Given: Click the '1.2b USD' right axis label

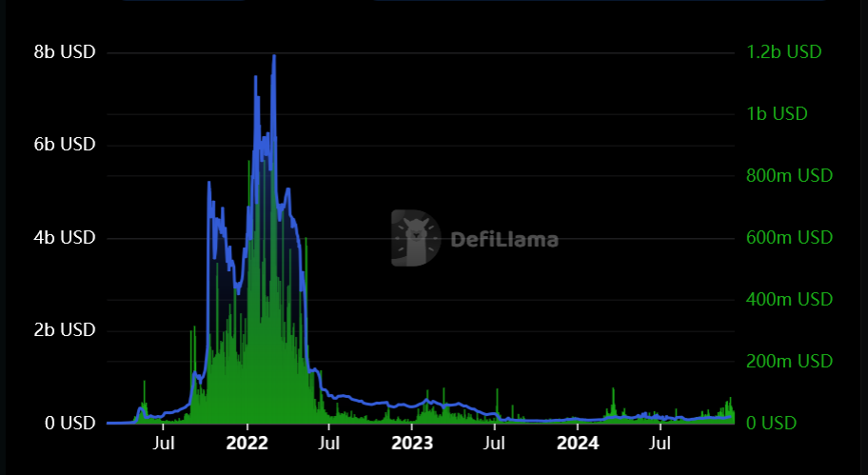Looking at the screenshot, I should (x=784, y=52).
